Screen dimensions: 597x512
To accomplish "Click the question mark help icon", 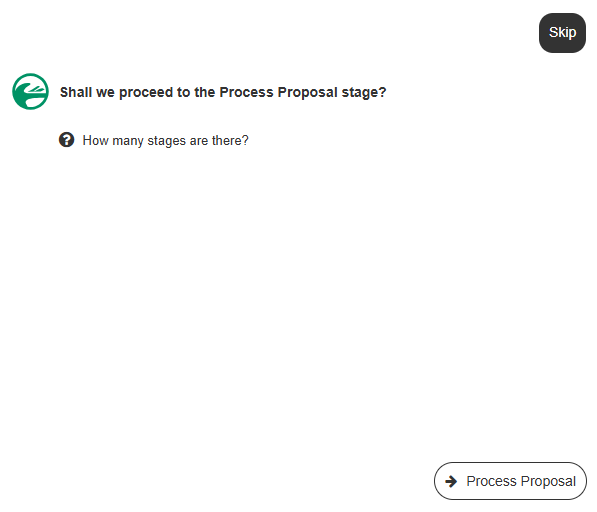I will click(66, 140).
